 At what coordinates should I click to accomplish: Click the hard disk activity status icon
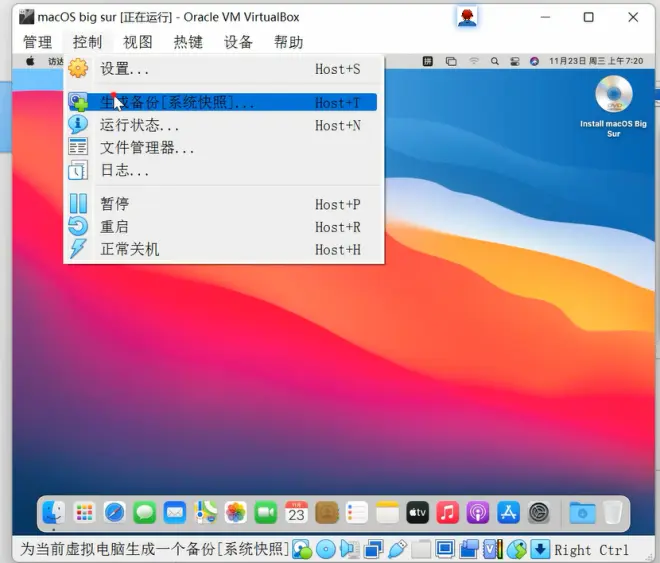(301, 549)
